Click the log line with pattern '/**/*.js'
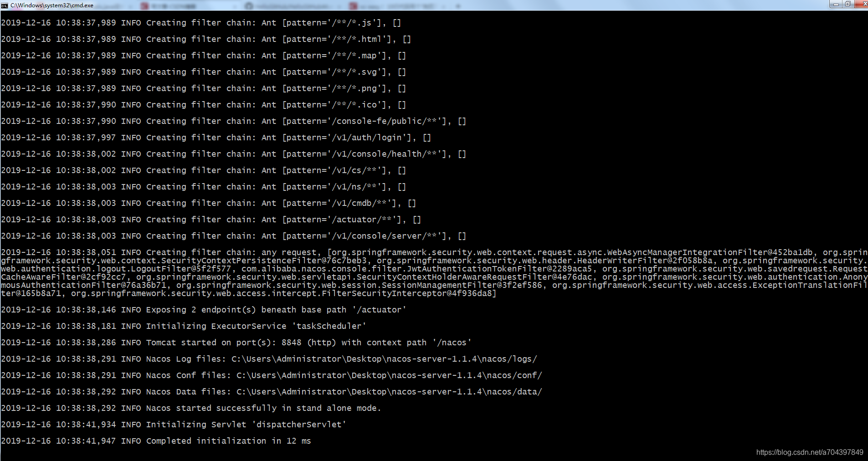This screenshot has width=868, height=461. tap(201, 23)
